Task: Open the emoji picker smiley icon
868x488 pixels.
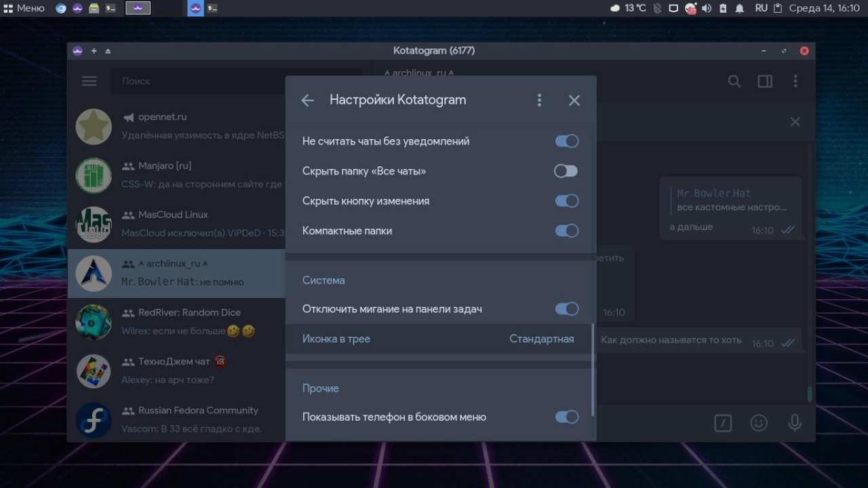Action: tap(759, 423)
